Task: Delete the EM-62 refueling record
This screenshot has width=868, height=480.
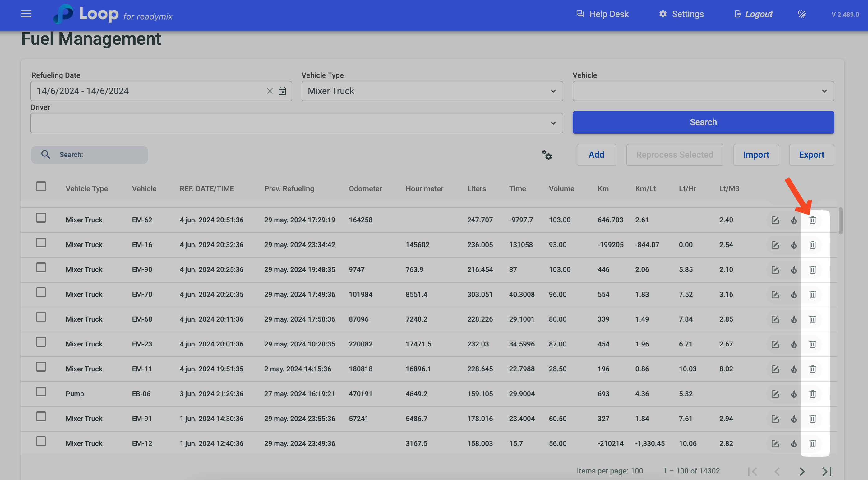Action: (812, 220)
